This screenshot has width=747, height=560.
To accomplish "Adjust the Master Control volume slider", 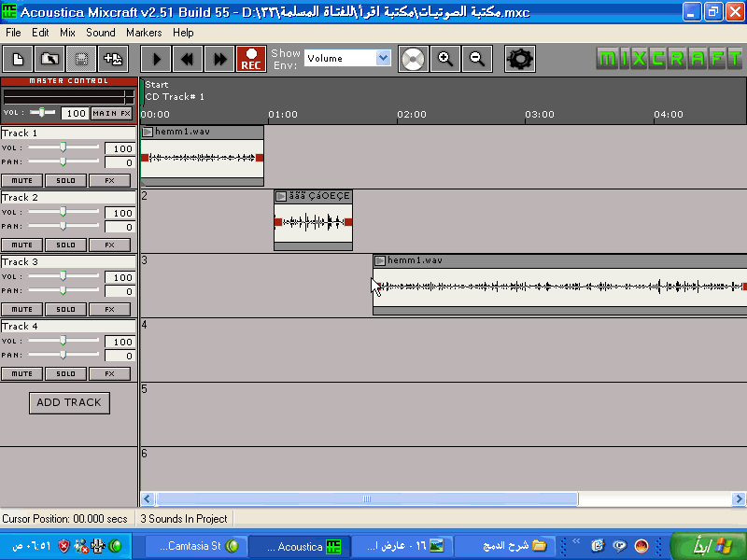I will coord(42,112).
